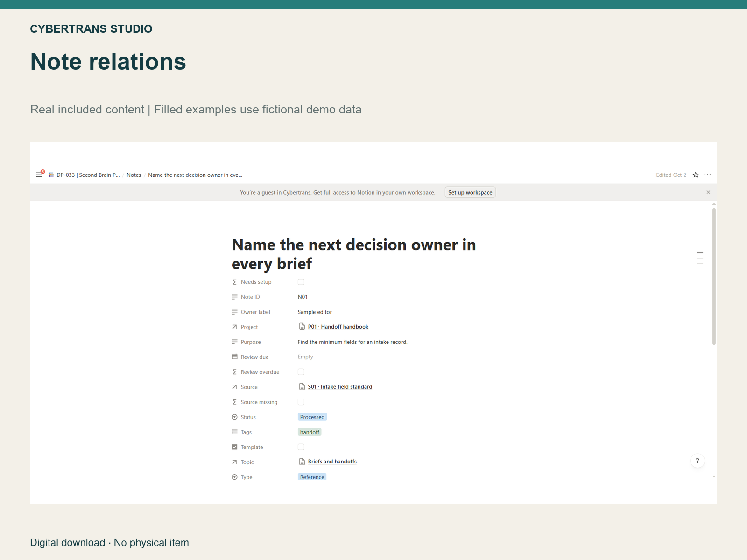Click the Source missing formula icon
747x560 pixels.
click(x=234, y=402)
